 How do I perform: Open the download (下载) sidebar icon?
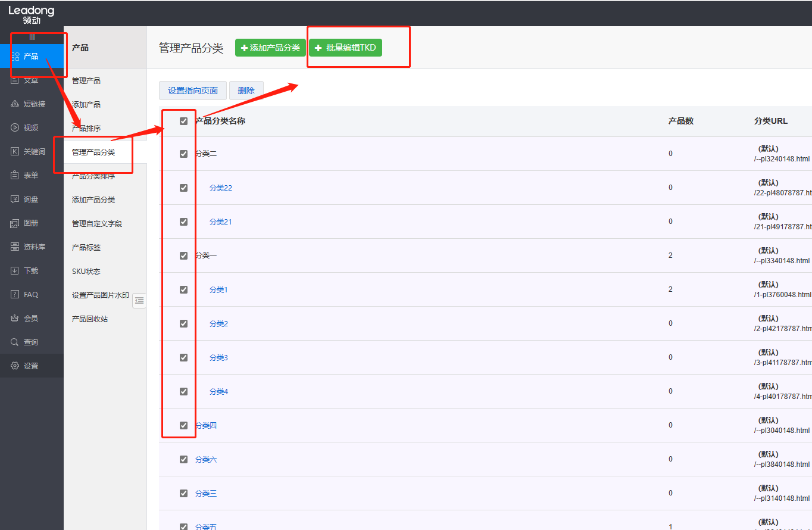(x=15, y=271)
